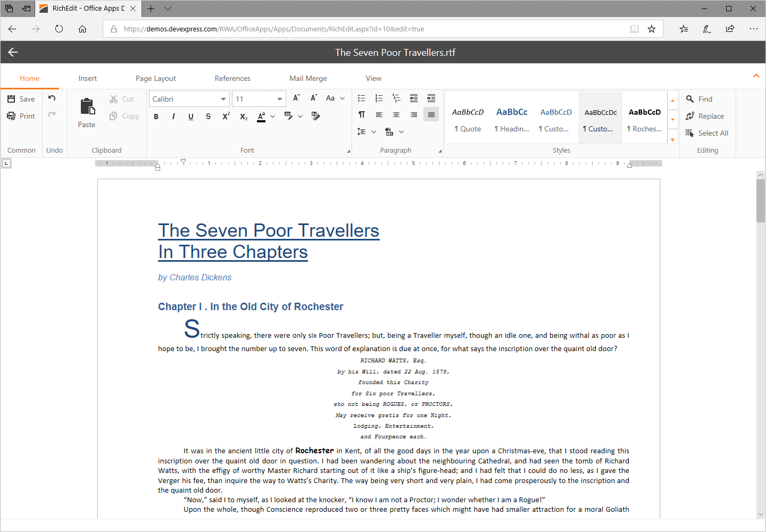Screen dimensions: 766x532
Task: Open Find in the Editing group
Action: click(x=700, y=99)
